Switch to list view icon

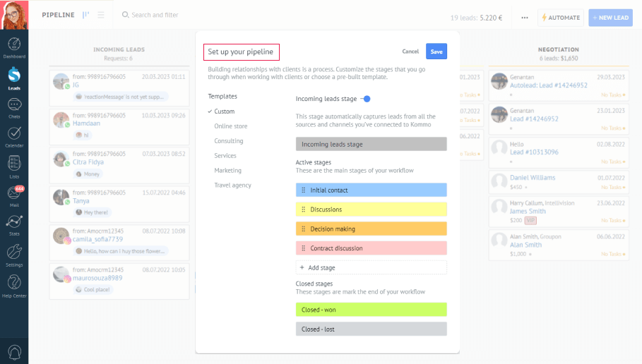[101, 15]
